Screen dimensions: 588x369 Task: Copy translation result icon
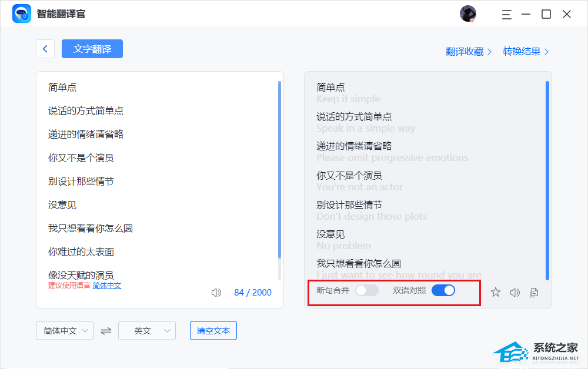534,293
